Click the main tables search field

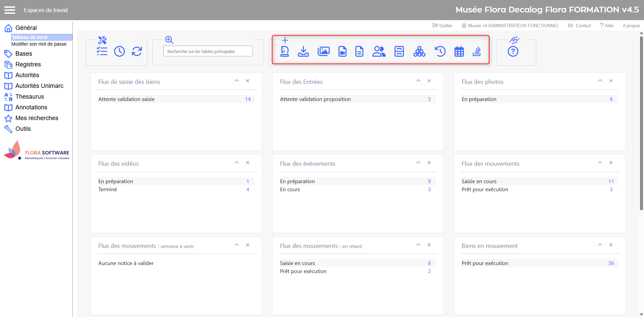[x=208, y=51]
